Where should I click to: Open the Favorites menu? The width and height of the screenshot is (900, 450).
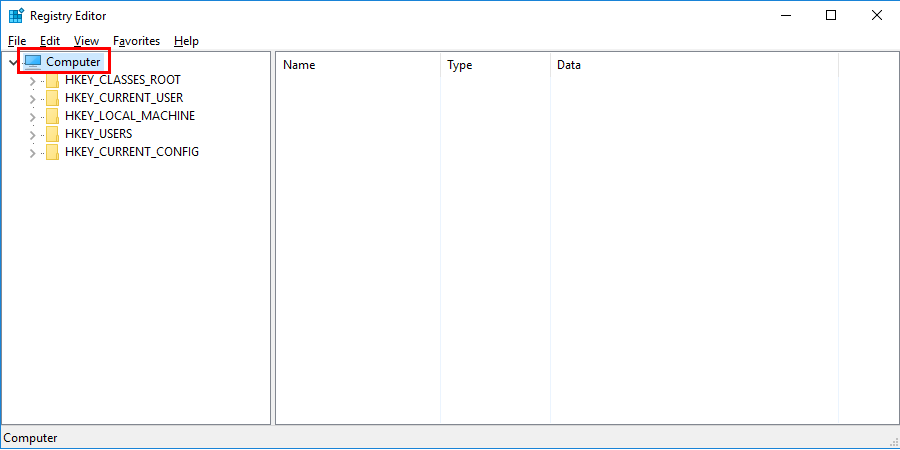(x=137, y=41)
